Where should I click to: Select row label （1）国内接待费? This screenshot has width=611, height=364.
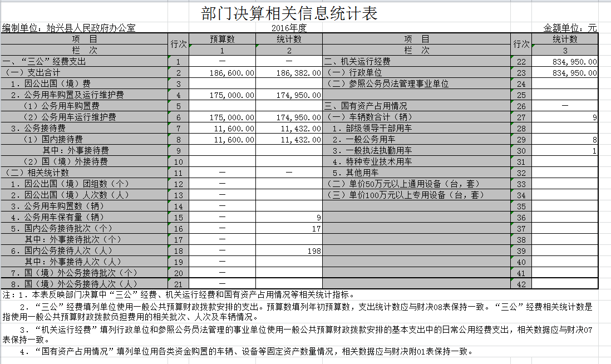52,139
